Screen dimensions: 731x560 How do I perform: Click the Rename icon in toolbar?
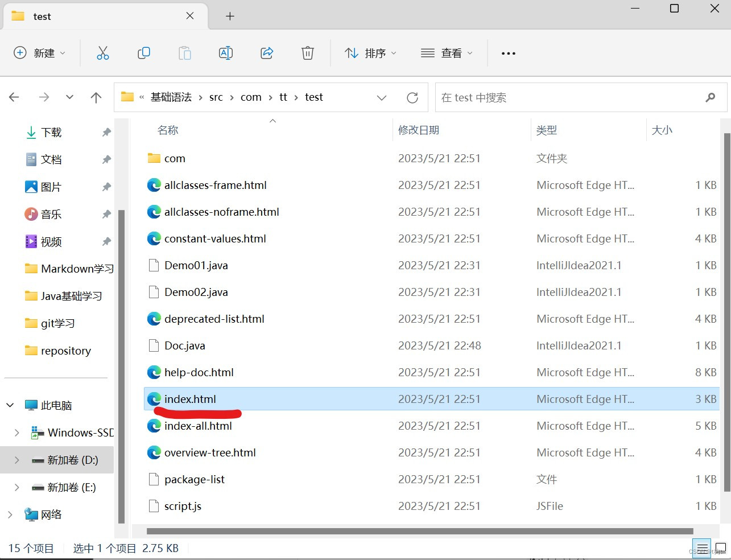[x=226, y=53]
